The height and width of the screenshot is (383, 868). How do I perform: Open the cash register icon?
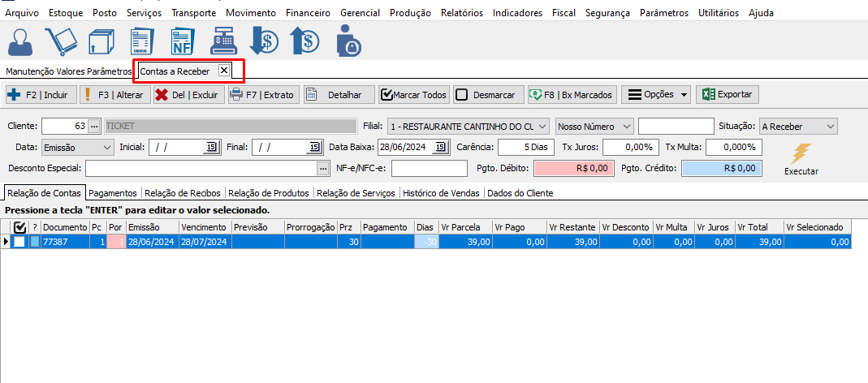[x=222, y=41]
